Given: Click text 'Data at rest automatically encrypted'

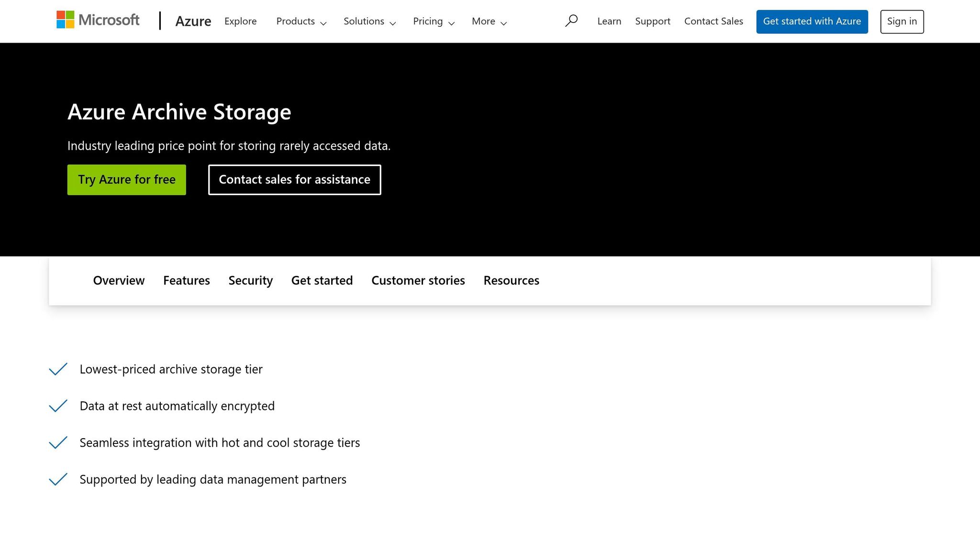Looking at the screenshot, I should pos(177,406).
